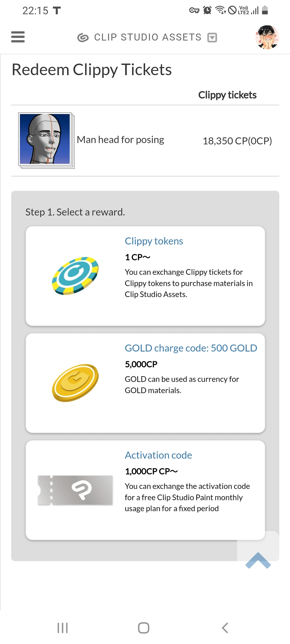Open the Man head for posing thumbnail
The width and height of the screenshot is (290, 644).
point(46,140)
